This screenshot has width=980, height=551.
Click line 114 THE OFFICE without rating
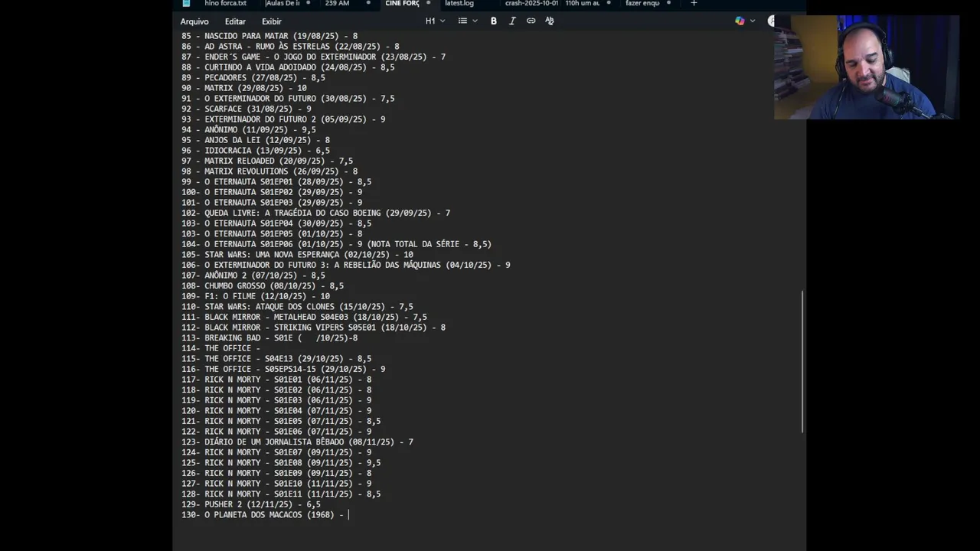point(220,348)
